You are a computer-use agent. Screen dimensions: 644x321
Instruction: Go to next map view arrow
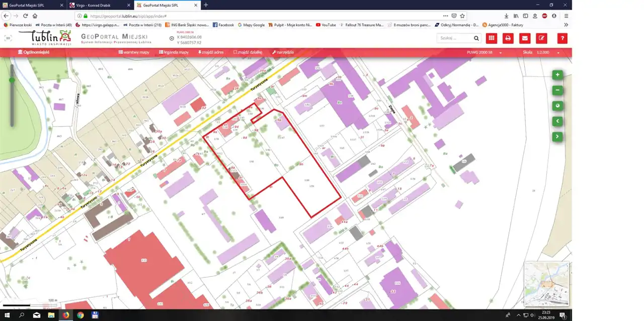557,136
